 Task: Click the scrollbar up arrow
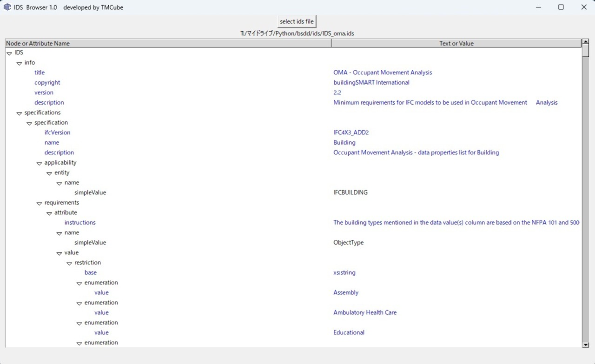pos(585,42)
